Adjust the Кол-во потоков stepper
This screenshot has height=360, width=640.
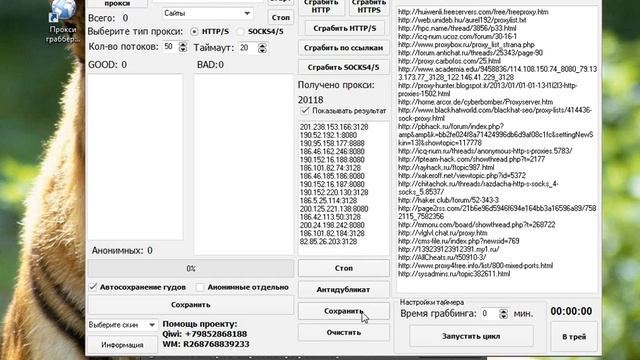pos(183,47)
